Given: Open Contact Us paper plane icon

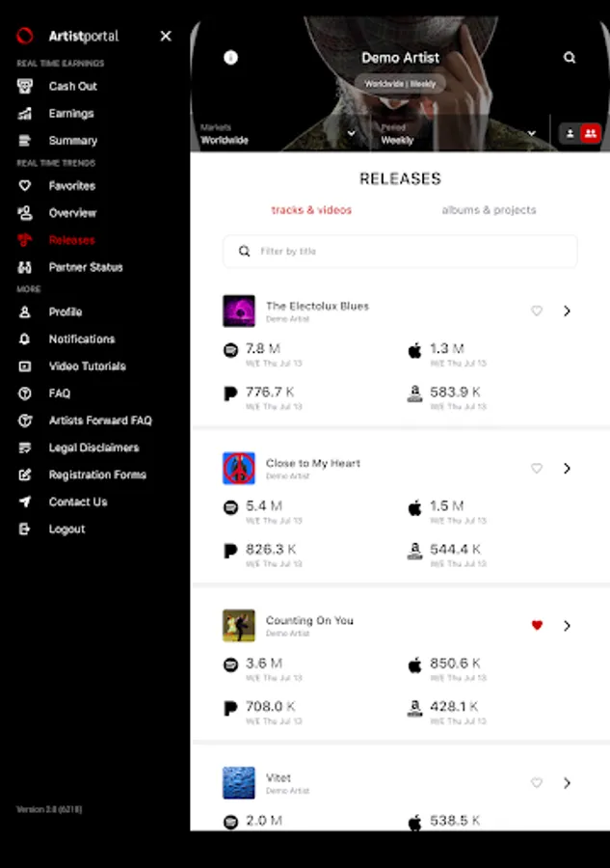Looking at the screenshot, I should point(25,502).
